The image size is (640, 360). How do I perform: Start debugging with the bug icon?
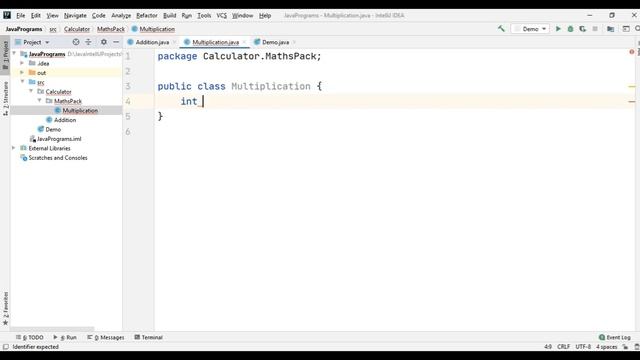[x=570, y=29]
